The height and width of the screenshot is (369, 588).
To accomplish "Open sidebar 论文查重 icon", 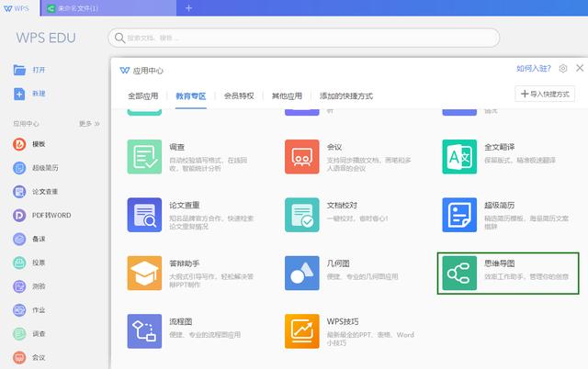I will pyautogui.click(x=19, y=192).
